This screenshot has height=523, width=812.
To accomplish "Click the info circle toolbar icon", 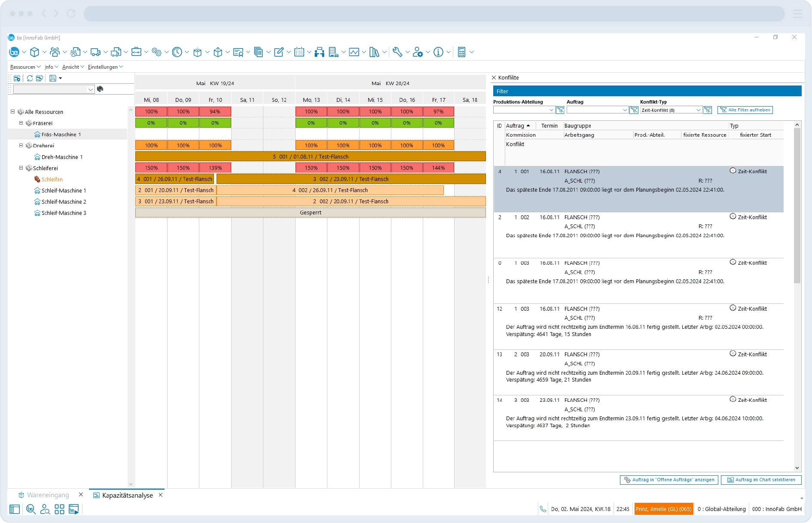I will (x=438, y=52).
